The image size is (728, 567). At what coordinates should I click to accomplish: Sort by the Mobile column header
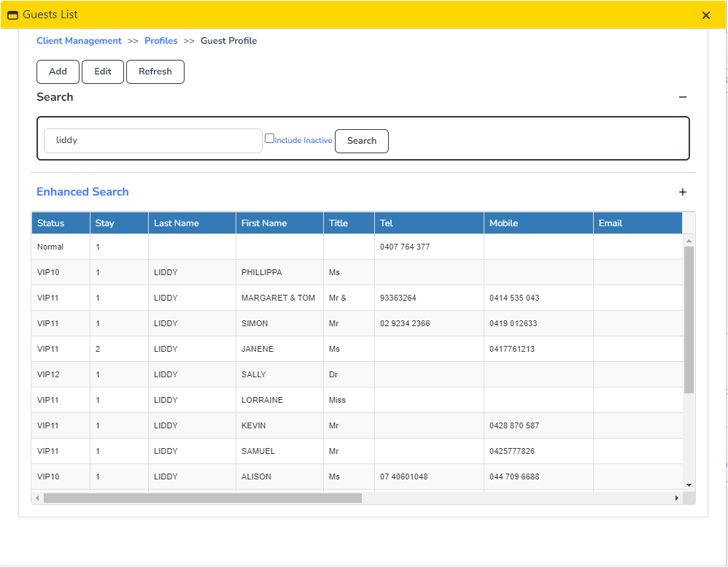[538, 223]
